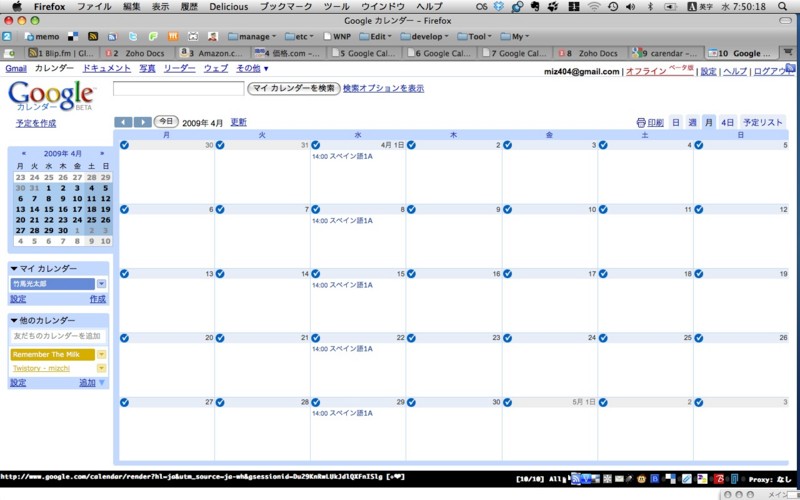Select the yellow Remember The Milk calendar label
Viewport: 800px width, 500px height.
point(53,355)
